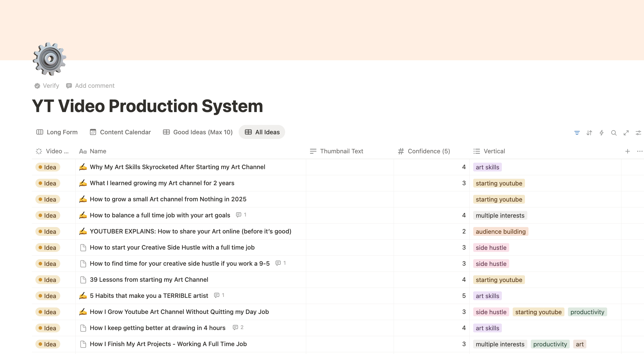The width and height of the screenshot is (644, 354).
Task: Click the audience building tag
Action: click(x=500, y=232)
